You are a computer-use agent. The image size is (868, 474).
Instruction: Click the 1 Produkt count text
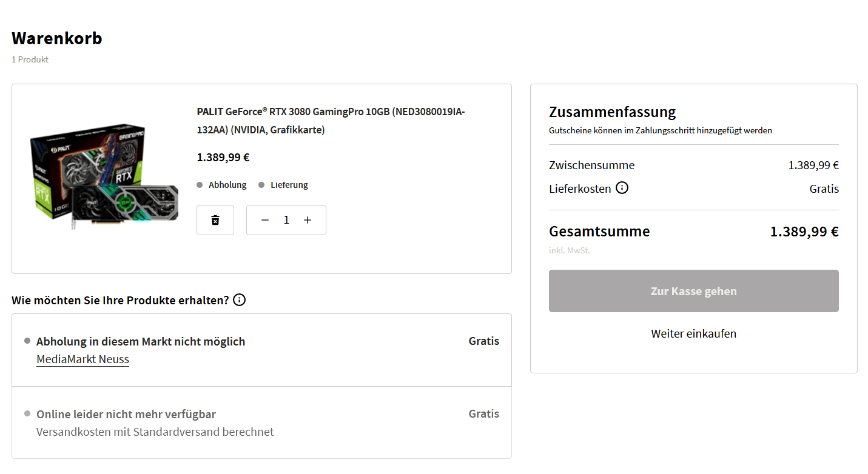[x=30, y=59]
